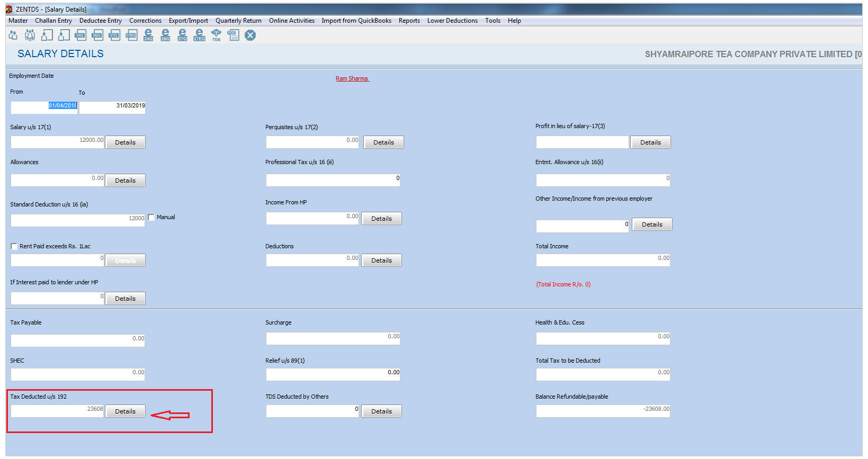This screenshot has width=868, height=459.
Task: Click the Income From HP amount field
Action: coord(312,218)
